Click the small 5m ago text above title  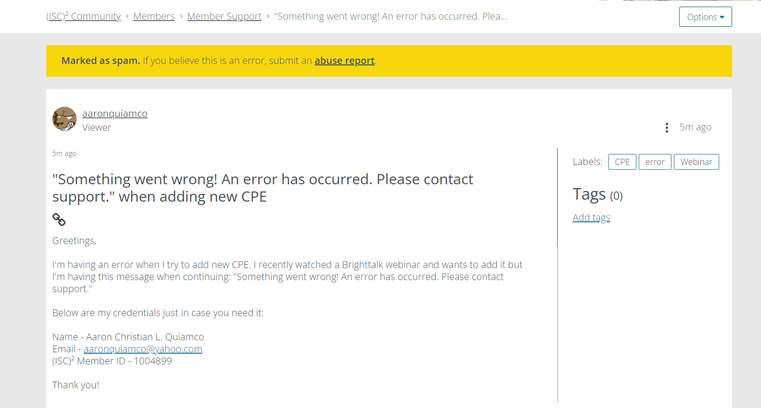[x=64, y=153]
